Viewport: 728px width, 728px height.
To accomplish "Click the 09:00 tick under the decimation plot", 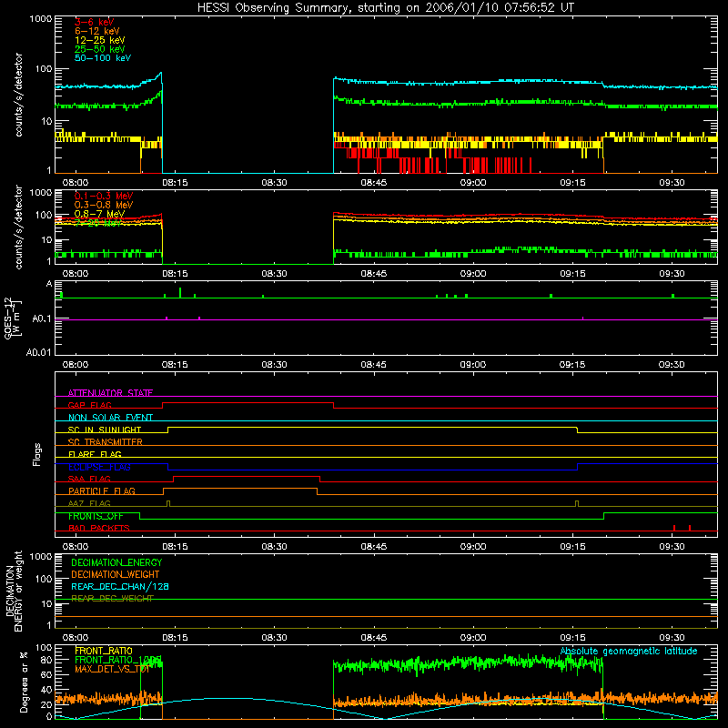I will [472, 637].
